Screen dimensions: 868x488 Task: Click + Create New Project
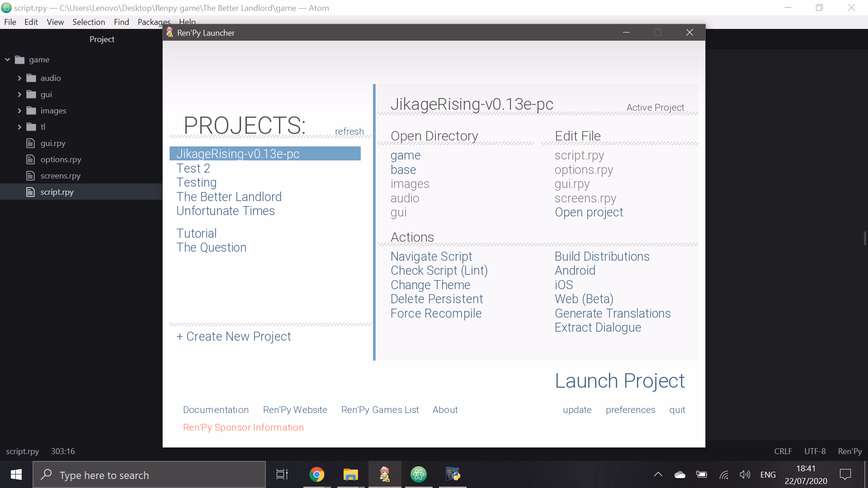233,337
